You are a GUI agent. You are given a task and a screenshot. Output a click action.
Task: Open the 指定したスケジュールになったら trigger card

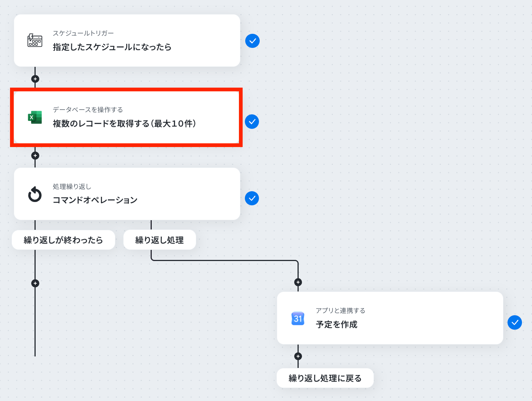pyautogui.click(x=127, y=40)
